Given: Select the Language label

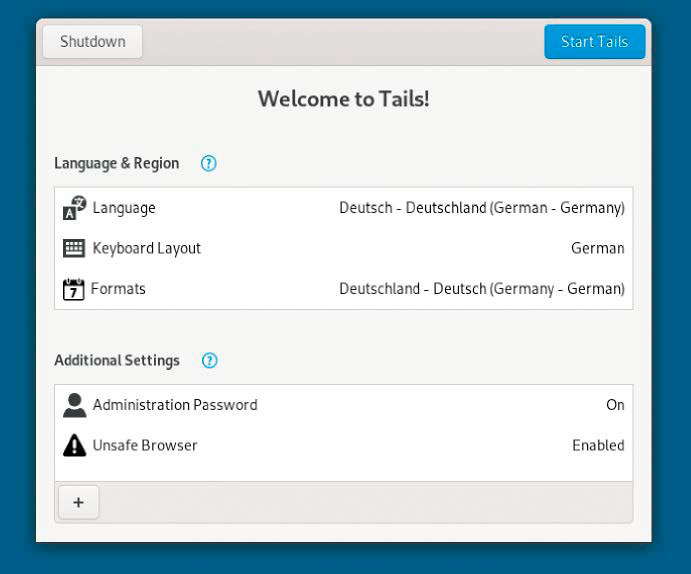Looking at the screenshot, I should [x=124, y=208].
